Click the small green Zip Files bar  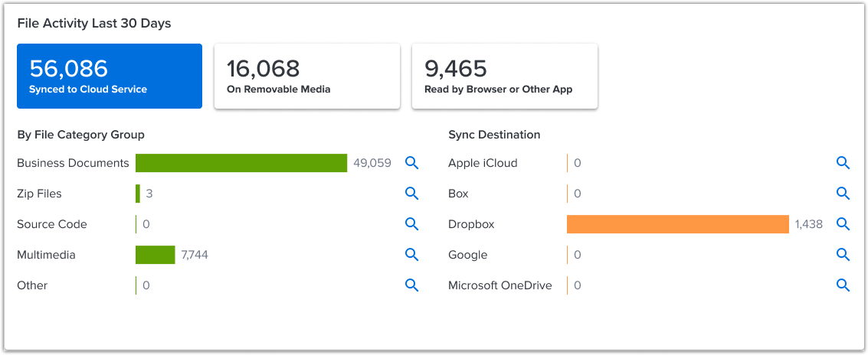click(138, 194)
